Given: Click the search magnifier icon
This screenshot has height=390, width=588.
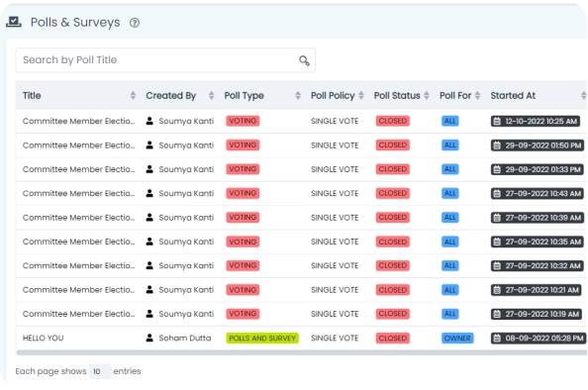Looking at the screenshot, I should pyautogui.click(x=304, y=60).
